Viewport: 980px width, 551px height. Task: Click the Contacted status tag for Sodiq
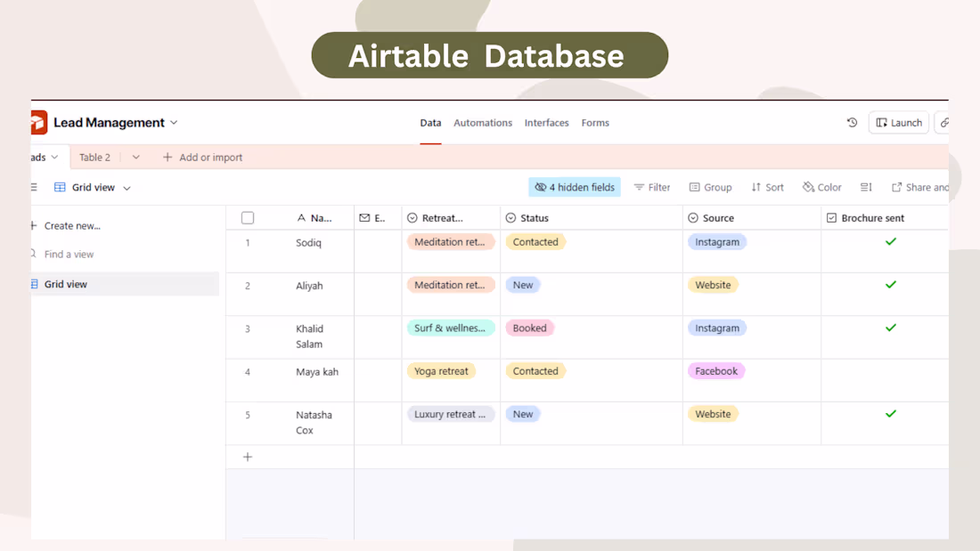(535, 242)
